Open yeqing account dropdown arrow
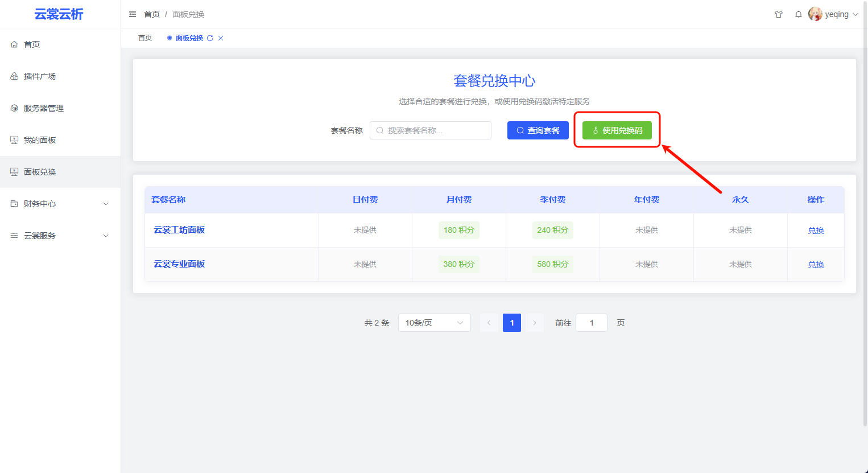 (x=855, y=14)
